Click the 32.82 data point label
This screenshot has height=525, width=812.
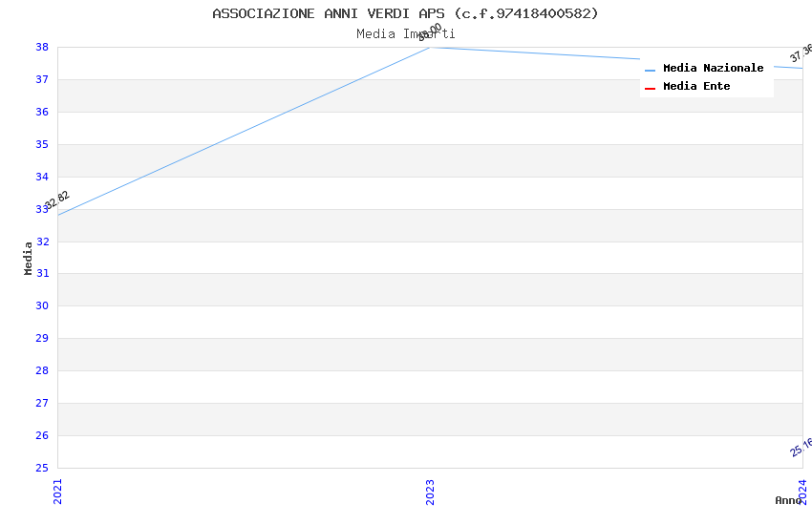(57, 199)
